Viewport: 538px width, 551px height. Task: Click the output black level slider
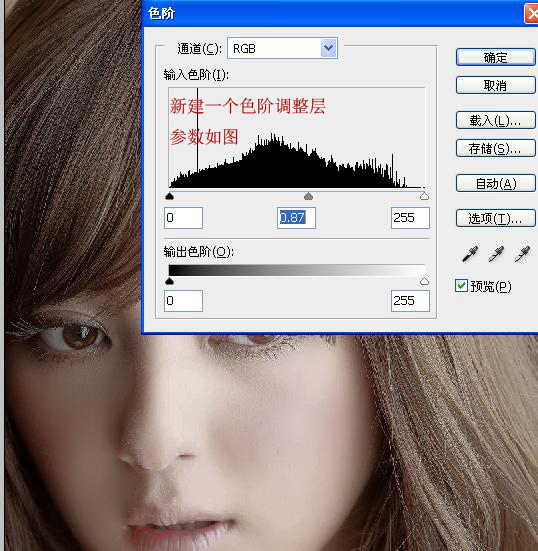(x=169, y=281)
